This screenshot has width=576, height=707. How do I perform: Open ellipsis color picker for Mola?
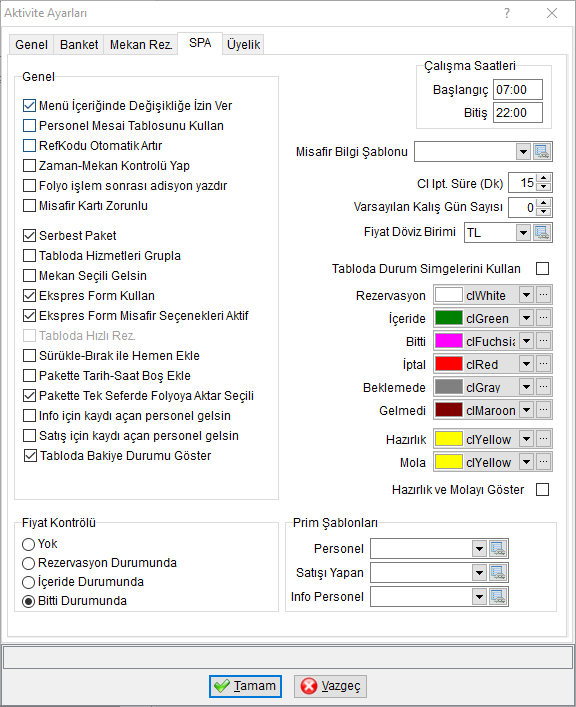(x=544, y=462)
